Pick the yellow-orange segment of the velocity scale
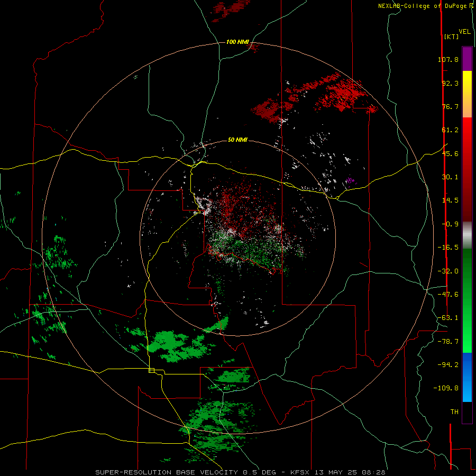Screen dimensions: 476x476 [x=467, y=94]
